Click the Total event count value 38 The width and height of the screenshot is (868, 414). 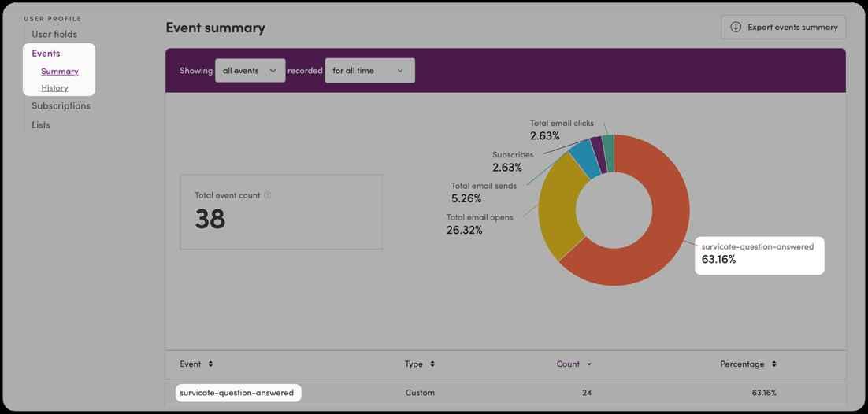[210, 219]
